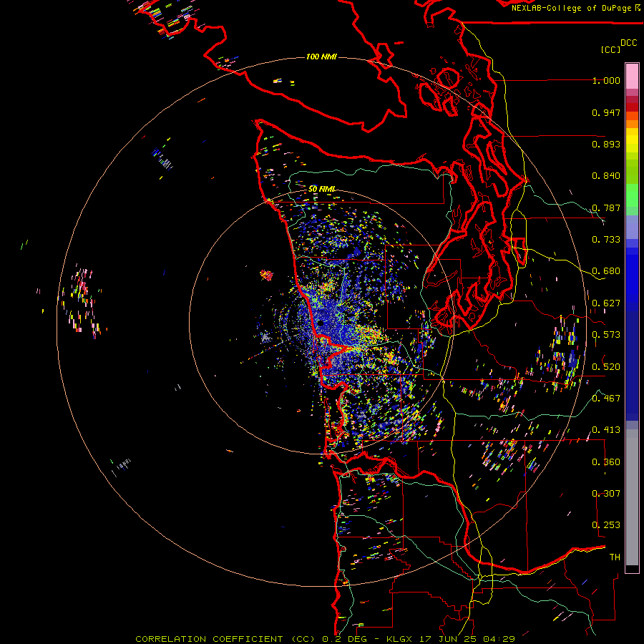Pick the yellow segment of the color bar
The image size is (644, 644).
632,140
